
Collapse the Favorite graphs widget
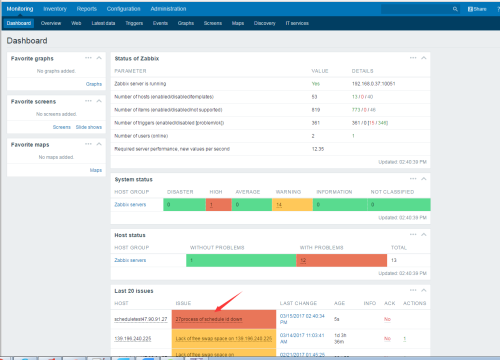99,58
